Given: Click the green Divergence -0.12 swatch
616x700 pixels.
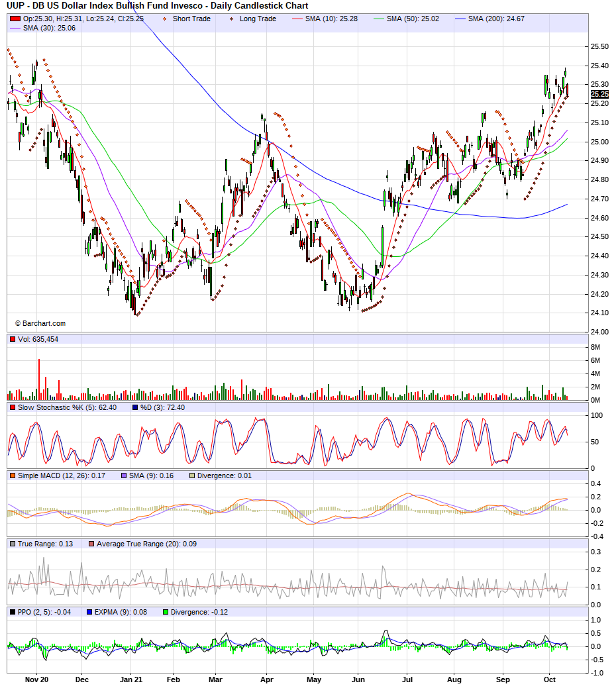Looking at the screenshot, I should tap(165, 613).
